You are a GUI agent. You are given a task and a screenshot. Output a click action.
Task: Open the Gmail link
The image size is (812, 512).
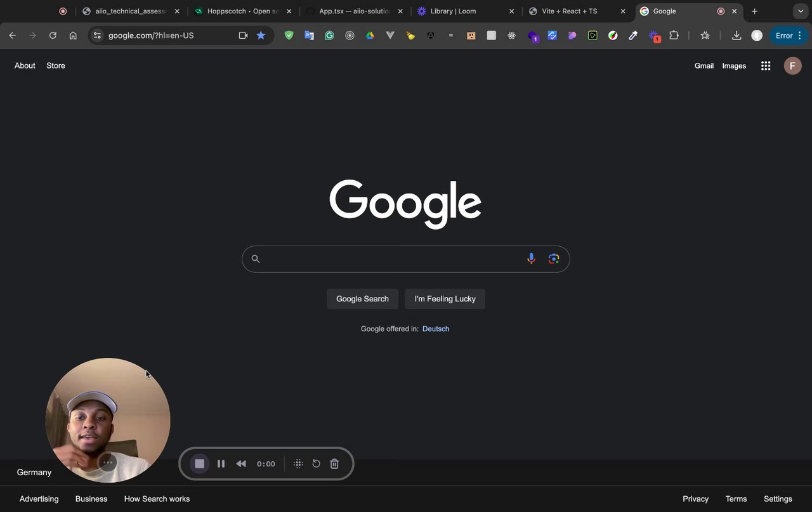pyautogui.click(x=704, y=65)
